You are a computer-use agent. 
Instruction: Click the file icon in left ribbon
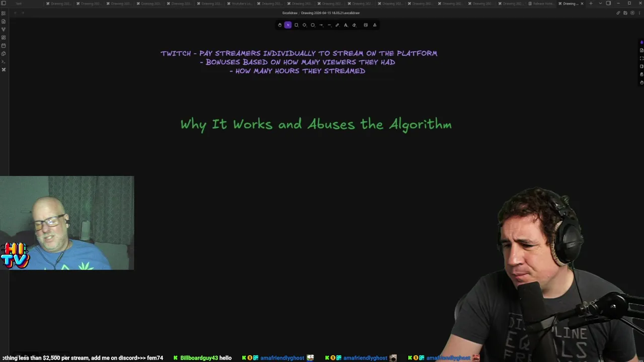(4, 22)
